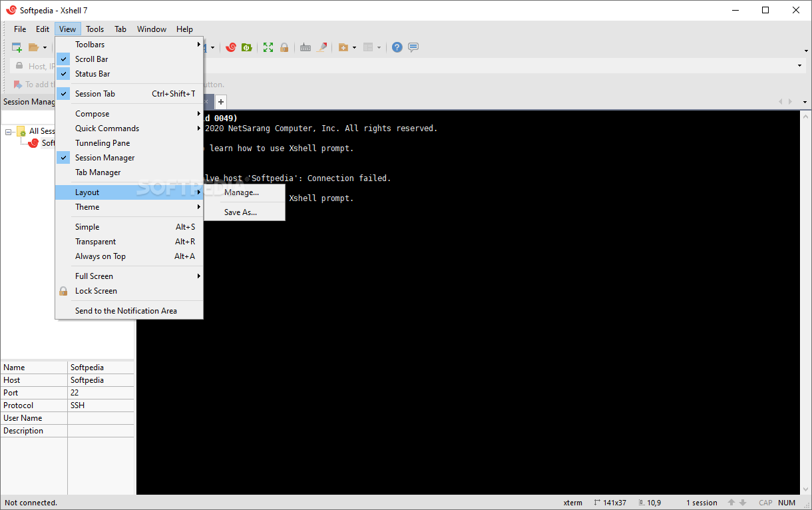812x510 pixels.
Task: Click the speech bubble feedback icon
Action: coord(413,47)
